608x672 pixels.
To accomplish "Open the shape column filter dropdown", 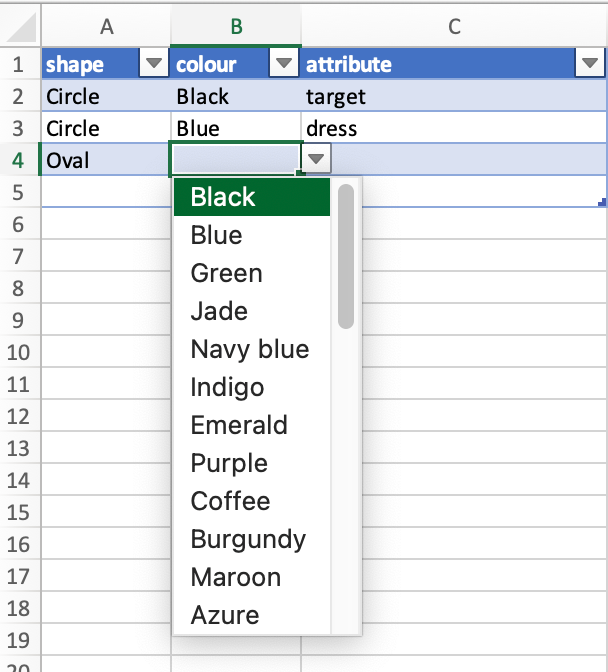I will click(x=154, y=64).
